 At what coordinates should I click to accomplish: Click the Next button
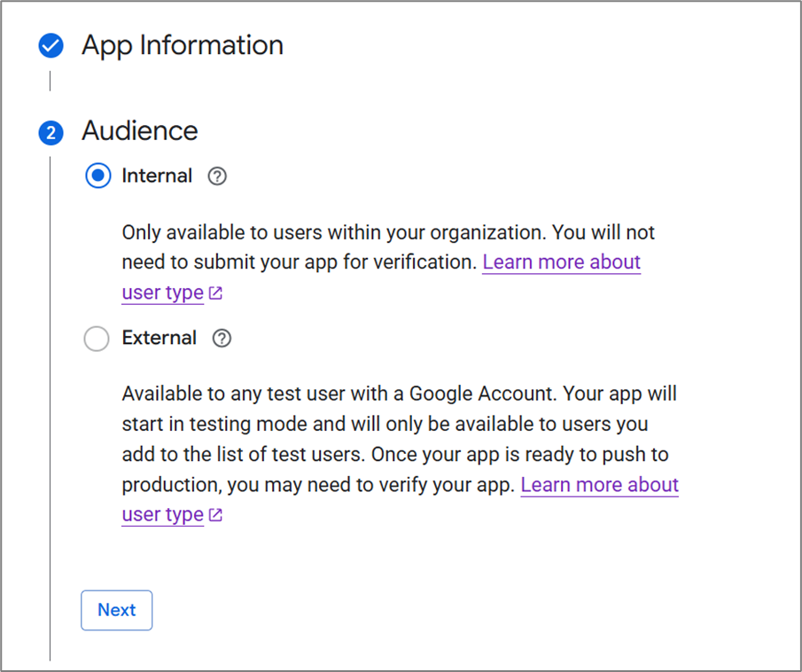(117, 610)
